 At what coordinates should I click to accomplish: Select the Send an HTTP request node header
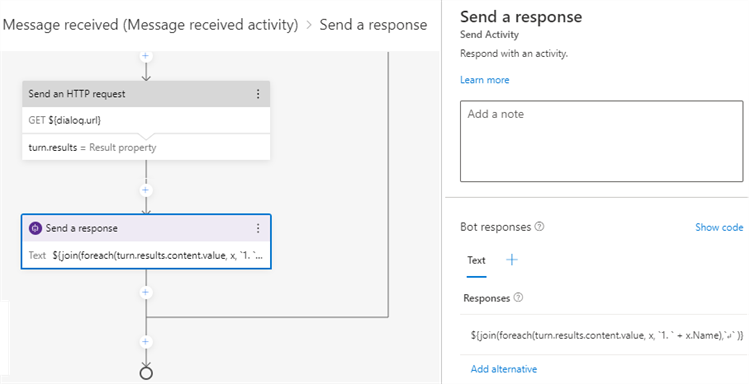(146, 94)
